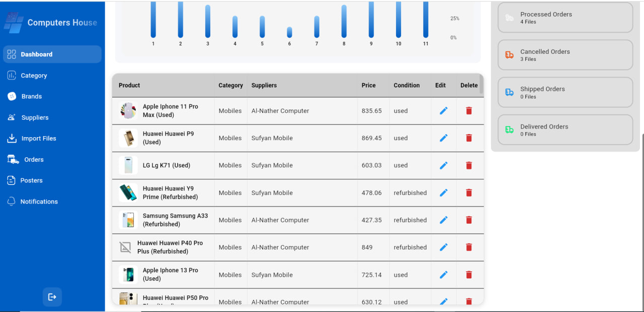View the Shipped Orders card
The image size is (644, 312).
pyautogui.click(x=565, y=92)
